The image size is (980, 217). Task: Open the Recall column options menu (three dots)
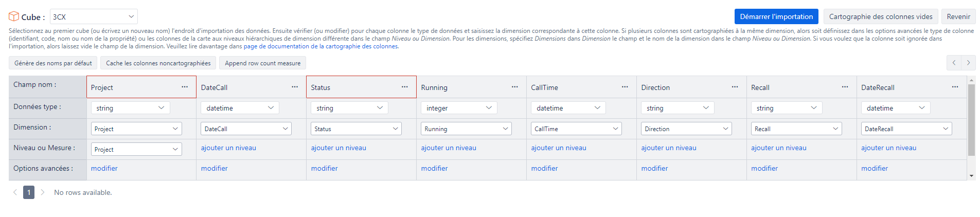coord(845,87)
